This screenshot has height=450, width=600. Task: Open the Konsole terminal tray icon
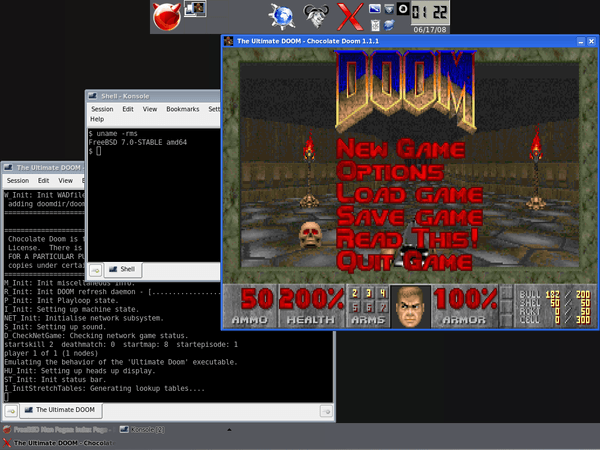375,8
